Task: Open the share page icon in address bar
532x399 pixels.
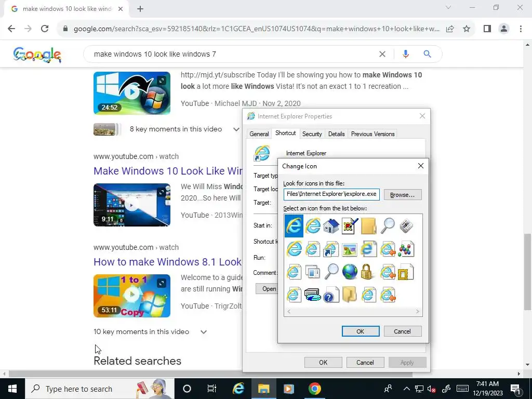Action: (450, 29)
